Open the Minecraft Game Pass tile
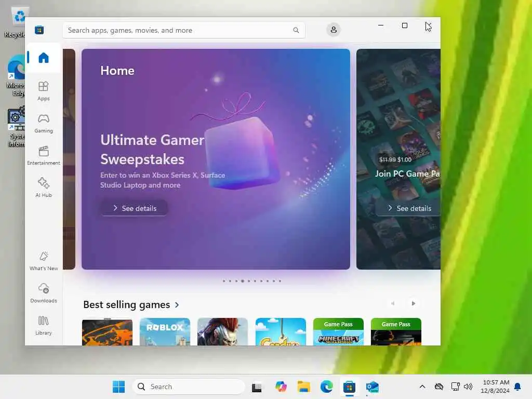Screen dimensions: 532x399 (338, 331)
